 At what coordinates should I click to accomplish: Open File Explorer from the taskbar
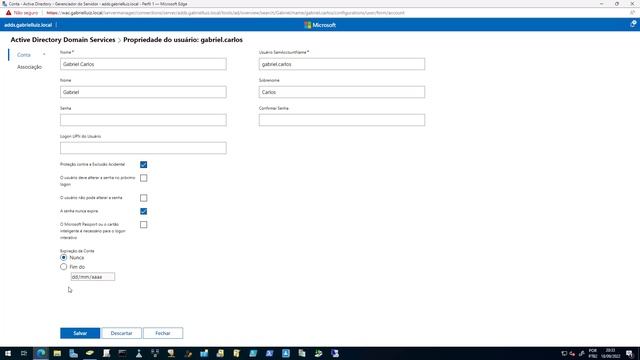pyautogui.click(x=57, y=353)
